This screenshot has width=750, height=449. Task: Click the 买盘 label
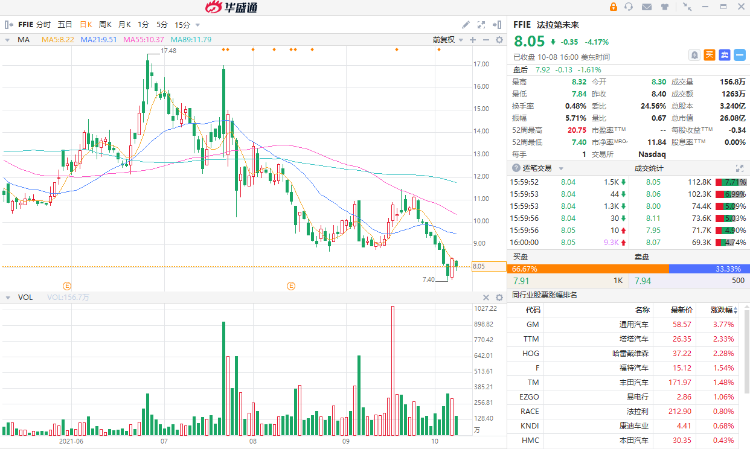tap(520, 257)
